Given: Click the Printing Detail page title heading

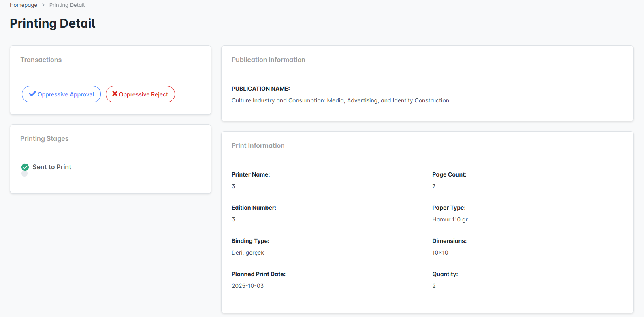Looking at the screenshot, I should [x=53, y=23].
